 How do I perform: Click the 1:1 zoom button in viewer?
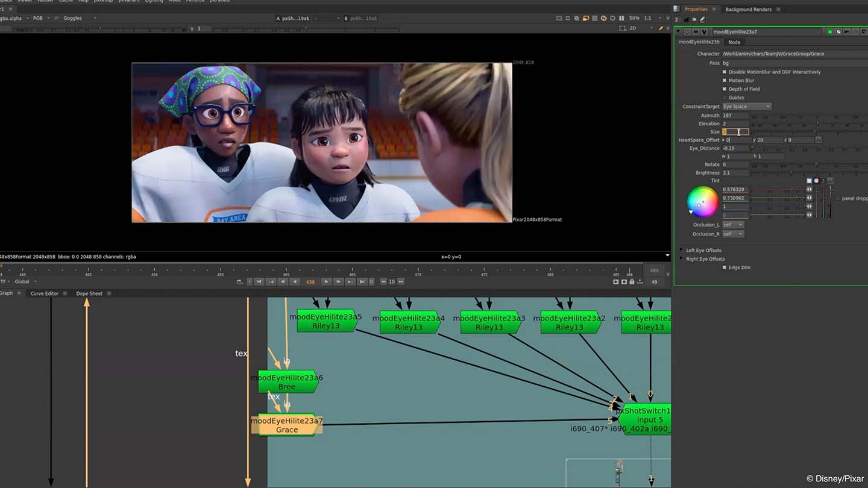[x=647, y=18]
